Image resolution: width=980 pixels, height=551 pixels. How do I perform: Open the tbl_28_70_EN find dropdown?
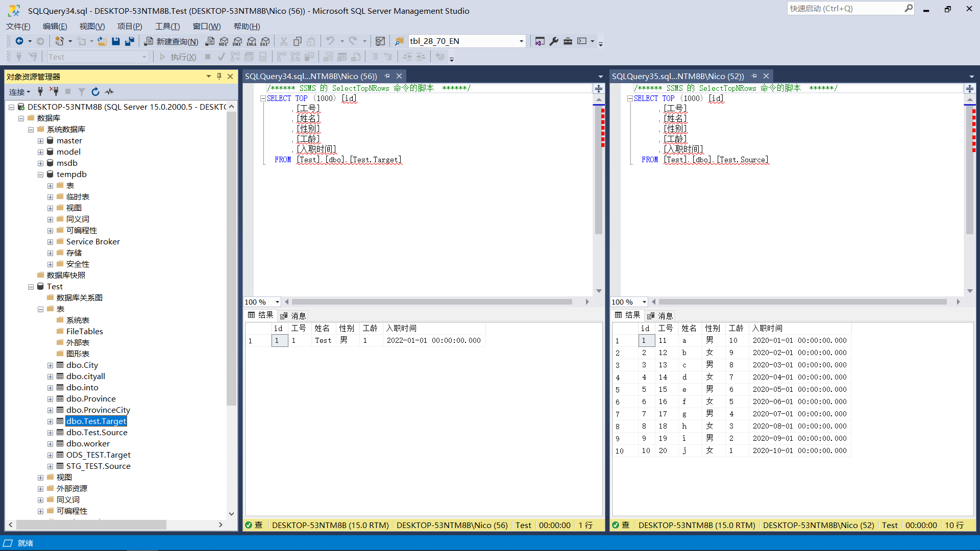pos(521,41)
